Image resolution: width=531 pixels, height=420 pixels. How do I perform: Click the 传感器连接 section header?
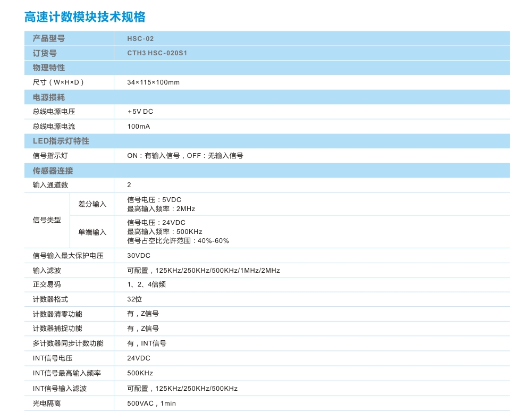(x=53, y=171)
